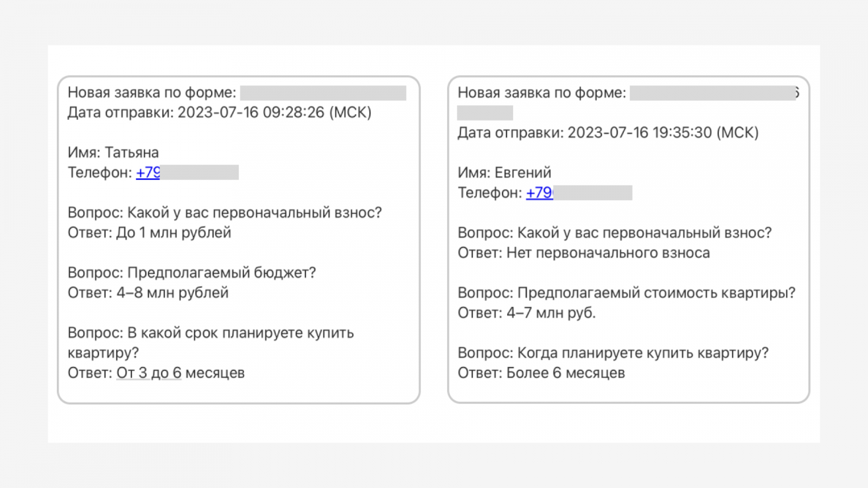Click question "В какой срок планируете купить"
Viewport: 868px width, 488px height.
click(x=240, y=333)
